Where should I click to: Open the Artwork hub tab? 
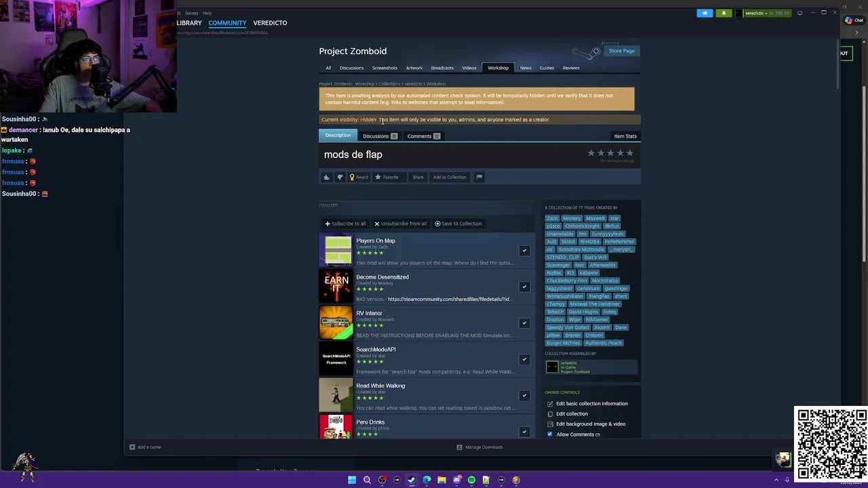click(414, 68)
